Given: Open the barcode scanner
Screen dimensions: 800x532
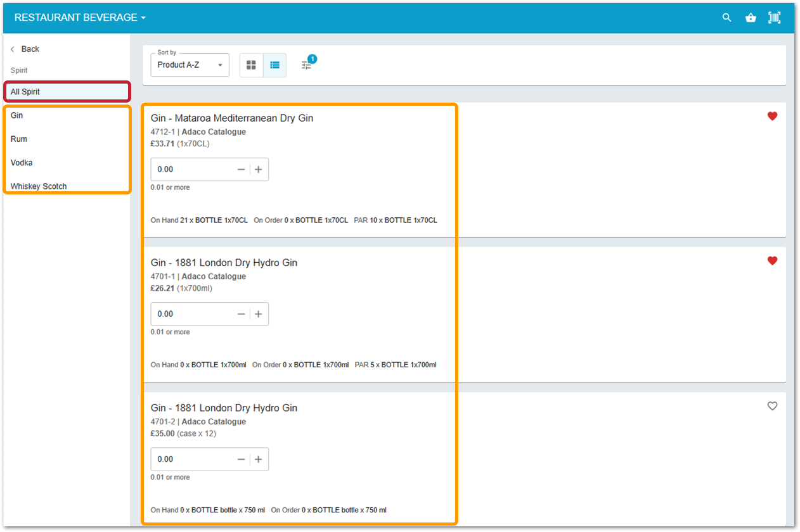Looking at the screenshot, I should (774, 17).
